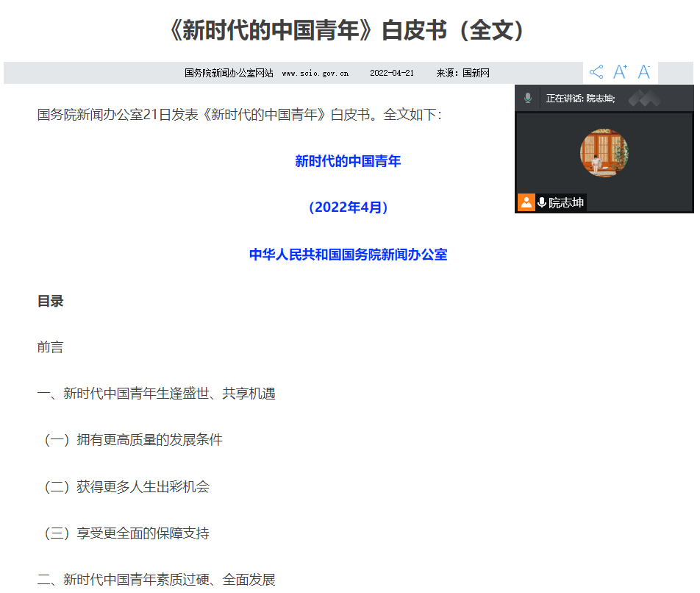Viewport: 700px width, 593px height.
Task: Jump to the 前言 contents entry
Action: click(50, 347)
